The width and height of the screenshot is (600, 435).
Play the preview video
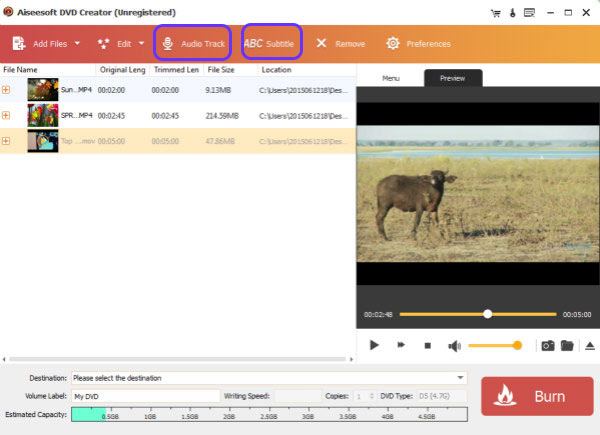point(374,345)
